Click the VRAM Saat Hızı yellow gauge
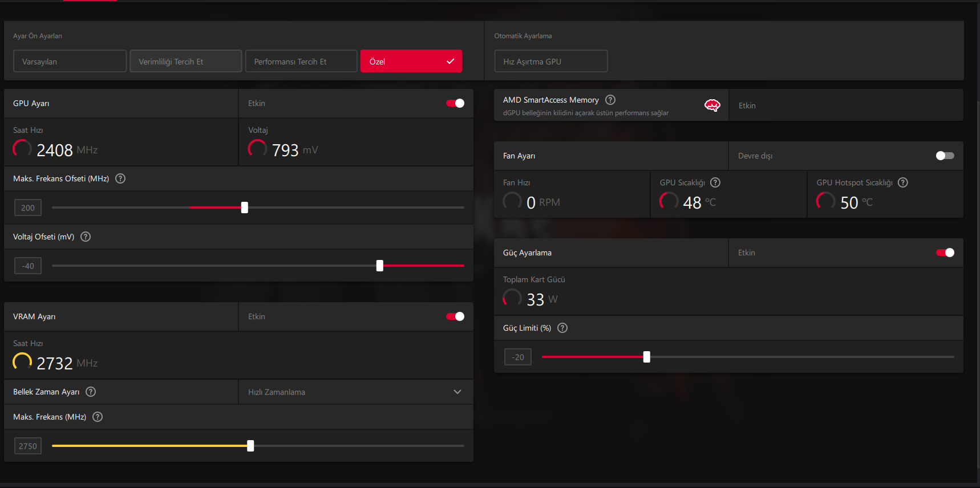The width and height of the screenshot is (980, 488). (22, 362)
